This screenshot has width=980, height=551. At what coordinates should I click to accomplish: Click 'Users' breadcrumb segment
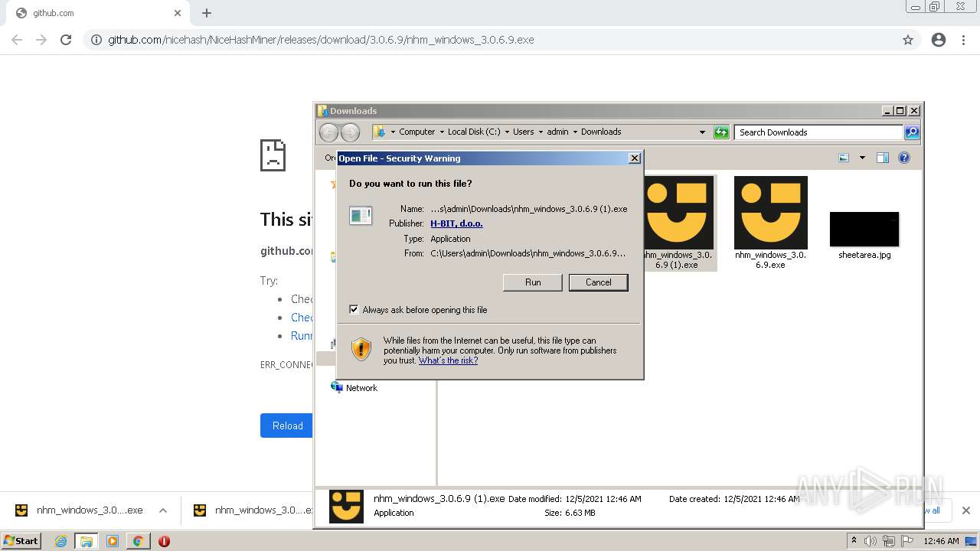pos(523,132)
